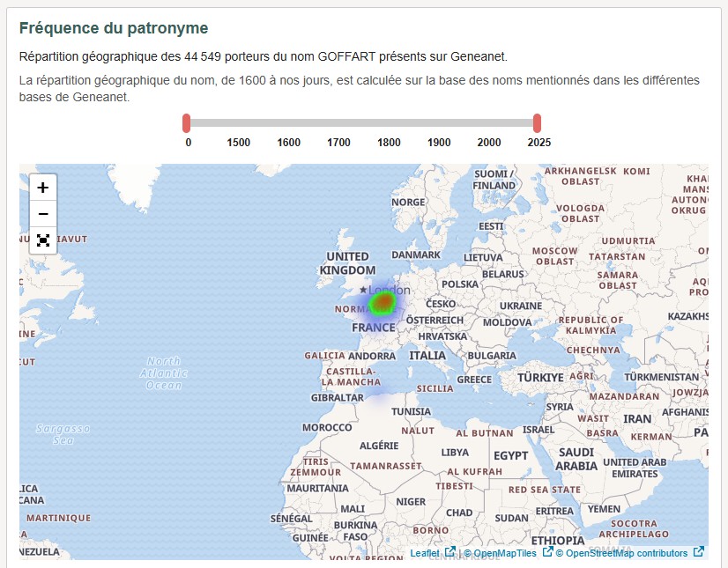Click the ITALIA label on the map
The image size is (728, 568).
coord(427,356)
